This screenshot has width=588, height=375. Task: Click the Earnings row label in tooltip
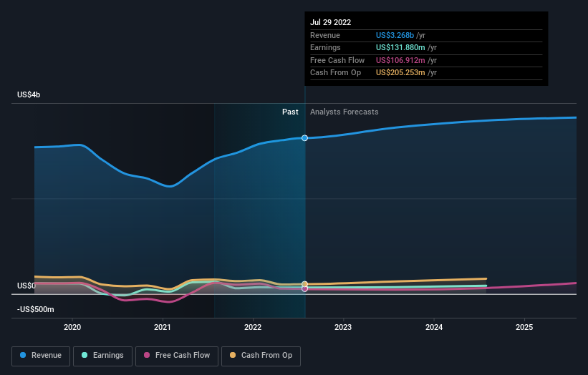coord(325,47)
